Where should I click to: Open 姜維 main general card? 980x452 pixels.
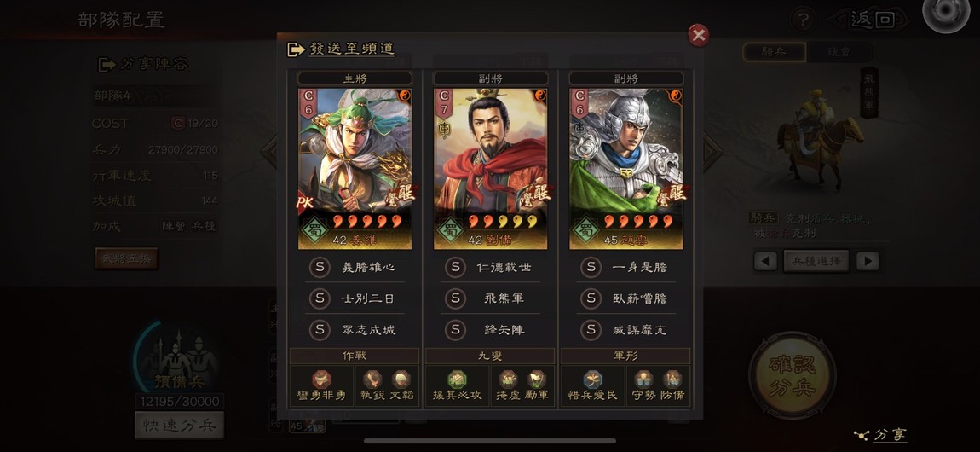click(x=355, y=169)
